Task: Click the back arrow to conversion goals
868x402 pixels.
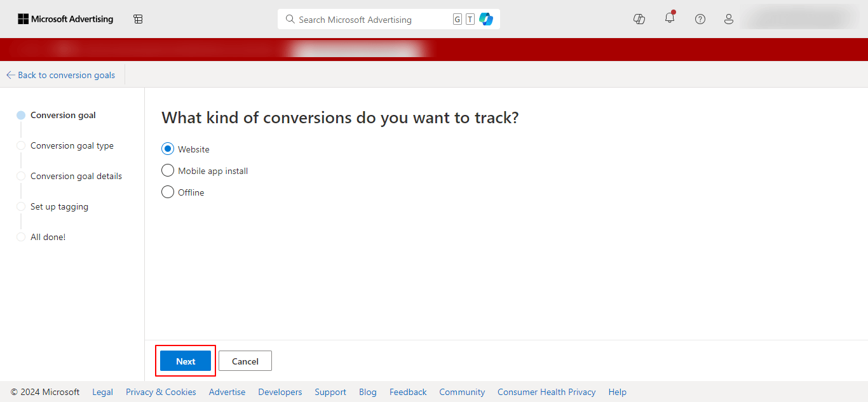Action: click(x=10, y=75)
